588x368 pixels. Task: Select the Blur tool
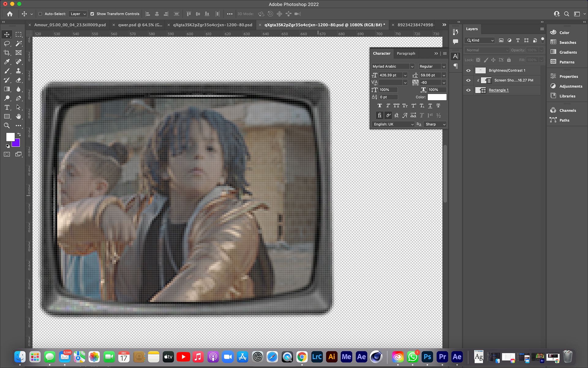tap(19, 89)
